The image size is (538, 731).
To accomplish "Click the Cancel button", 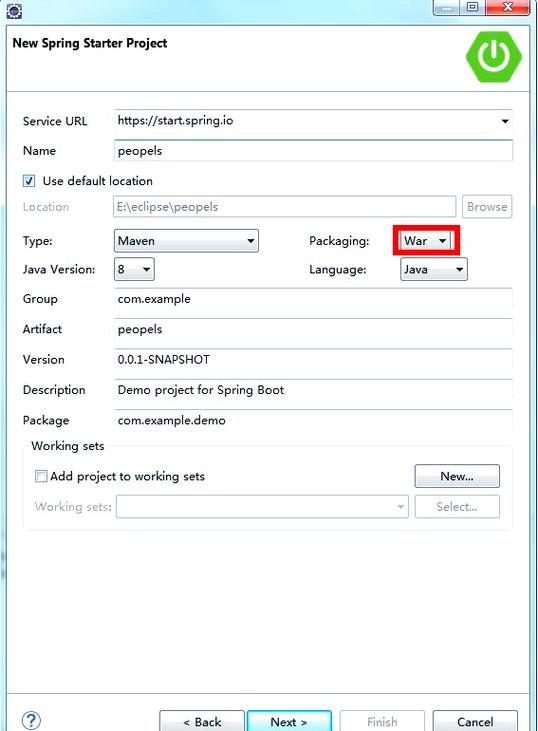I will 475,722.
